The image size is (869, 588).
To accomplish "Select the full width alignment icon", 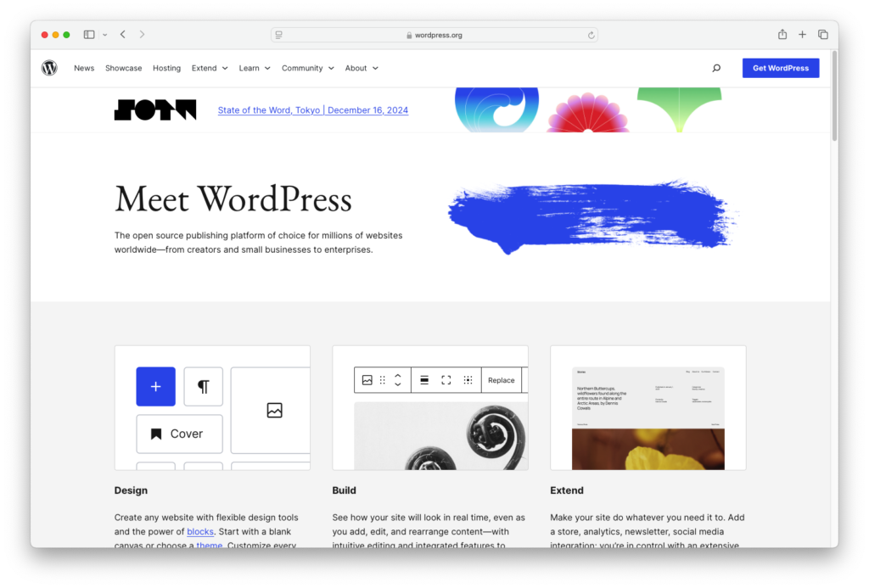I will click(424, 379).
